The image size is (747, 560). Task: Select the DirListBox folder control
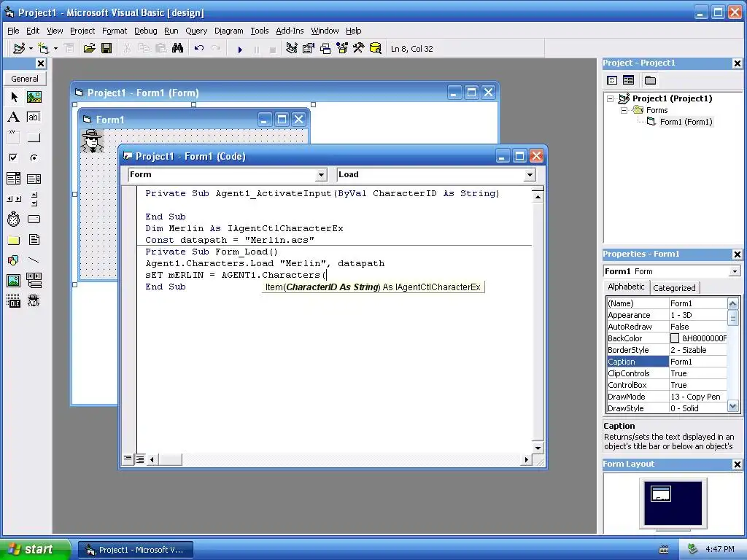pyautogui.click(x=14, y=239)
